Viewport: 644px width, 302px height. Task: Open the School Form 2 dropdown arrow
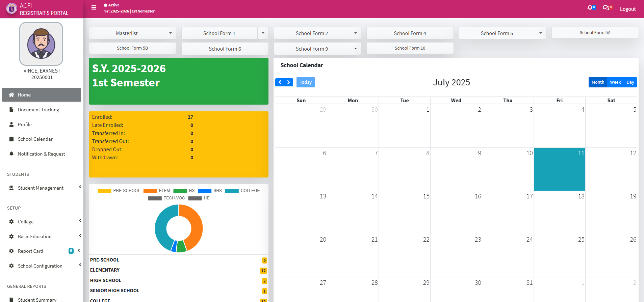[x=356, y=33]
